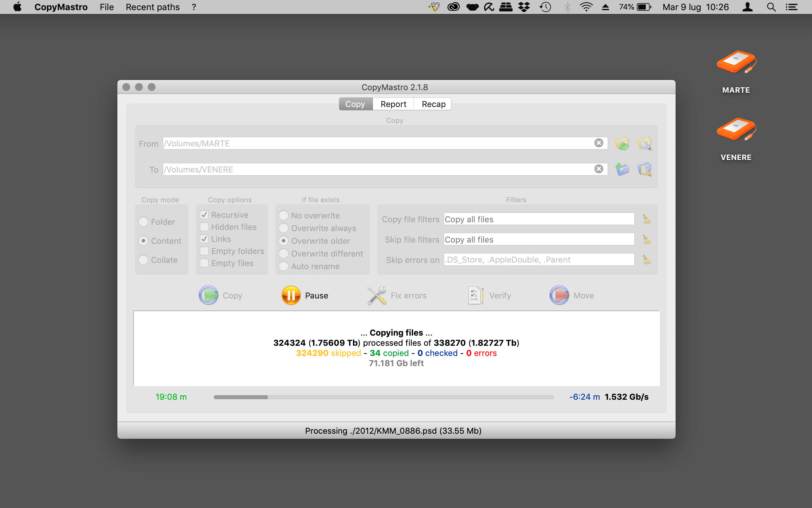Image resolution: width=812 pixels, height=508 pixels.
Task: Click the copy progress bar
Action: pyautogui.click(x=383, y=397)
